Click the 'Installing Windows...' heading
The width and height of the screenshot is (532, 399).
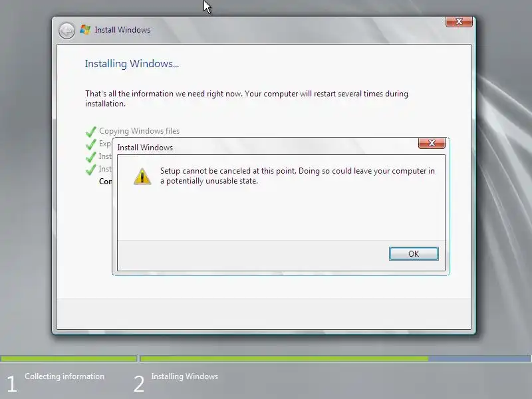(132, 64)
